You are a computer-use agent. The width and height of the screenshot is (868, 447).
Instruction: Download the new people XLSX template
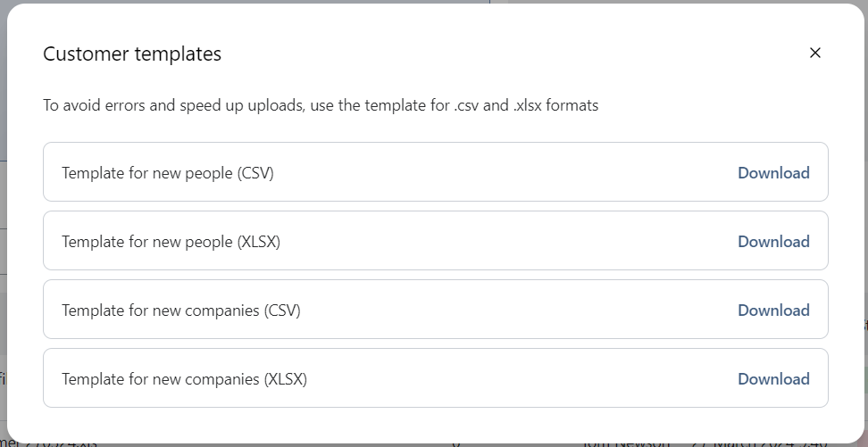coord(773,242)
